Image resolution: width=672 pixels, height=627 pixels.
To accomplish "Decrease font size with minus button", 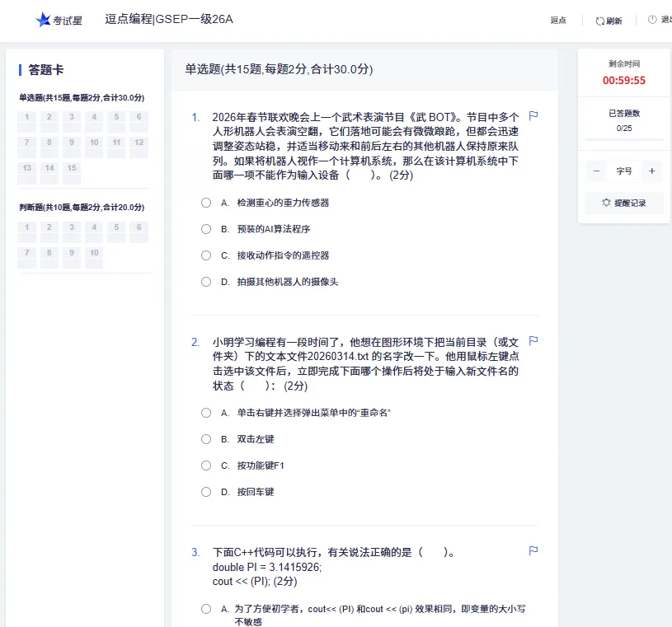I will (x=596, y=171).
